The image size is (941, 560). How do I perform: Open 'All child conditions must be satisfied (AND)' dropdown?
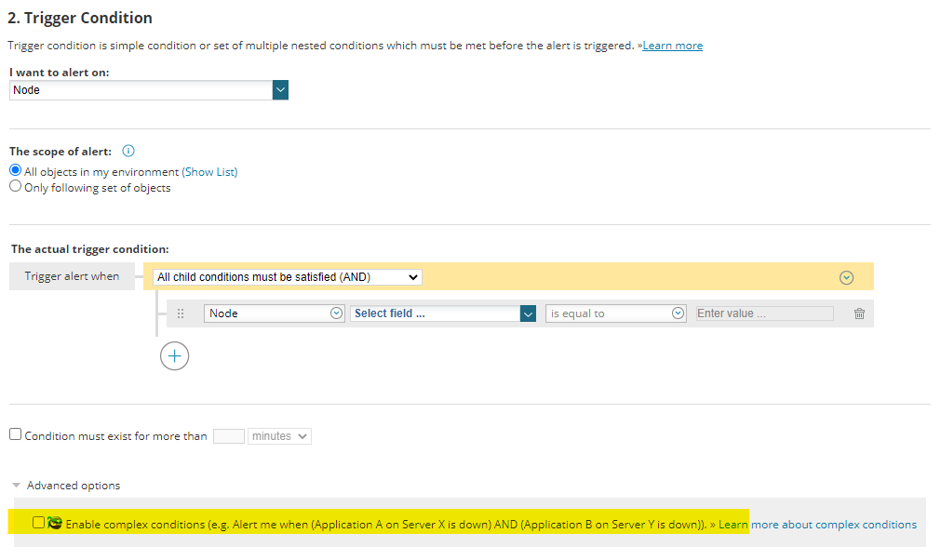[287, 277]
